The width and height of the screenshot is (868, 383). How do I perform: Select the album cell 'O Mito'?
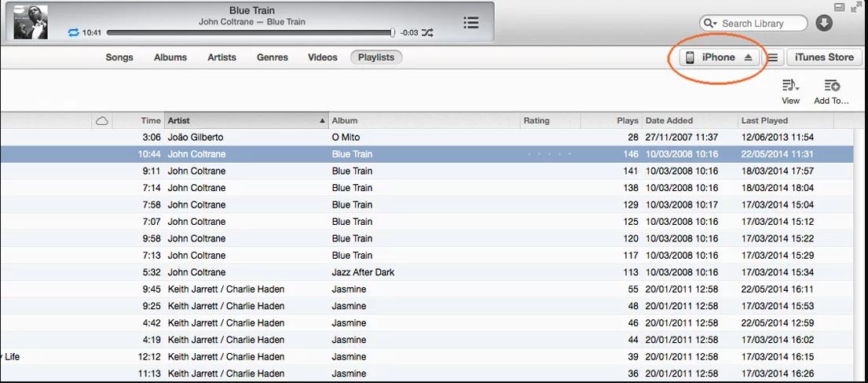point(347,137)
